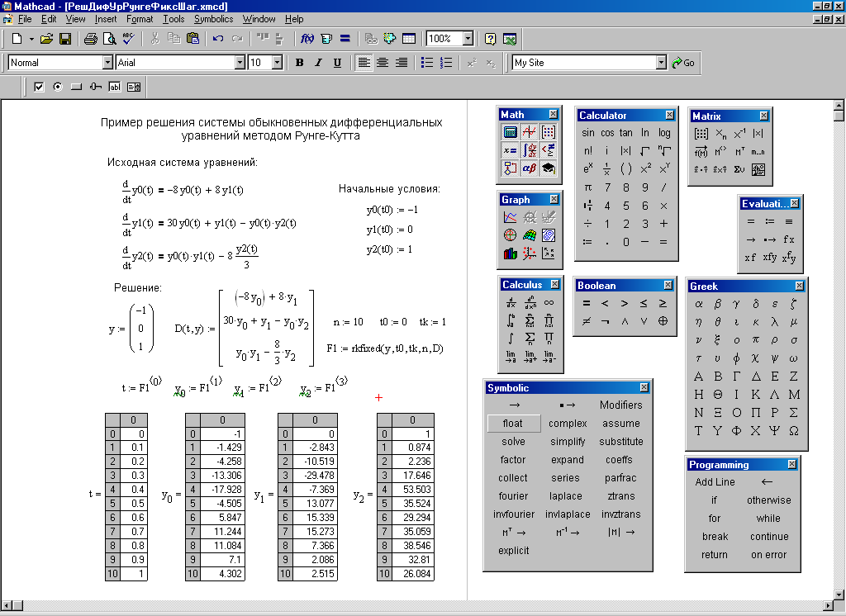Click the float keyword in Symbolic palette

point(513,424)
